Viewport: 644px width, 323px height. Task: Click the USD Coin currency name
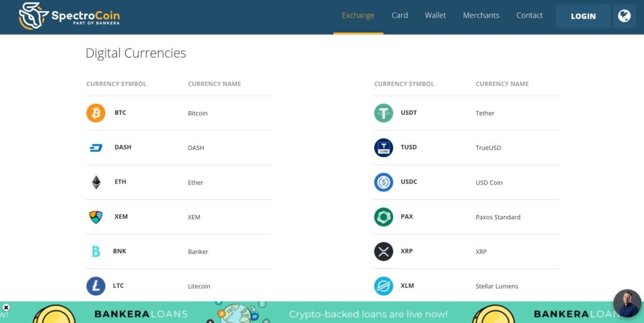click(489, 183)
